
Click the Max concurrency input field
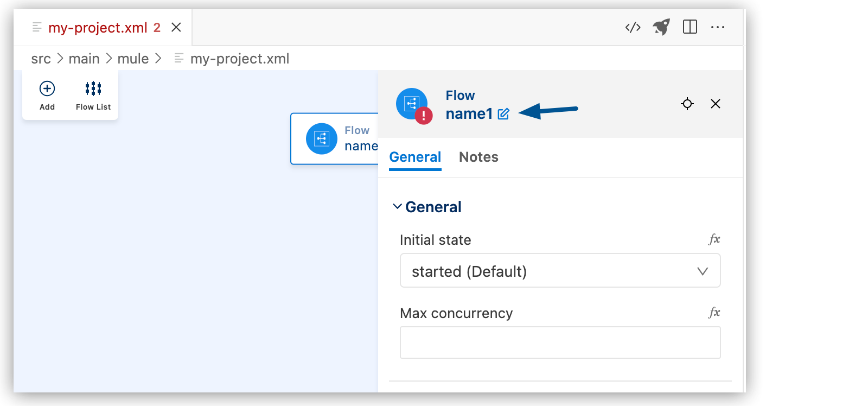coord(560,342)
